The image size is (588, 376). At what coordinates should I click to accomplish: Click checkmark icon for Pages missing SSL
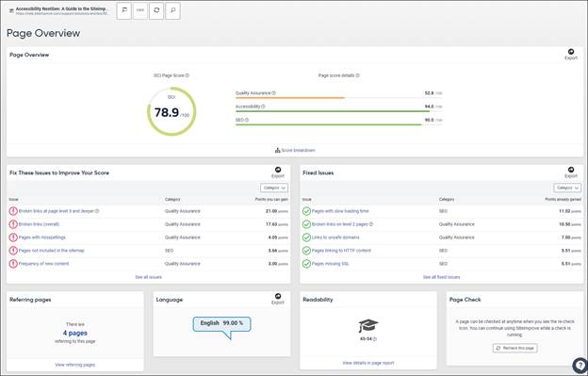[x=306, y=264]
